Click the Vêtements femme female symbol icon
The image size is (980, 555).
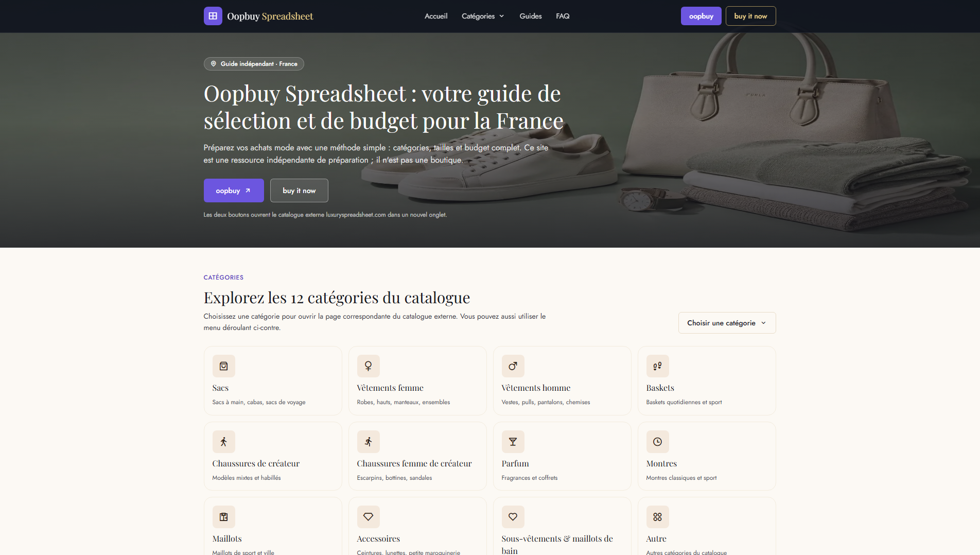click(x=369, y=366)
